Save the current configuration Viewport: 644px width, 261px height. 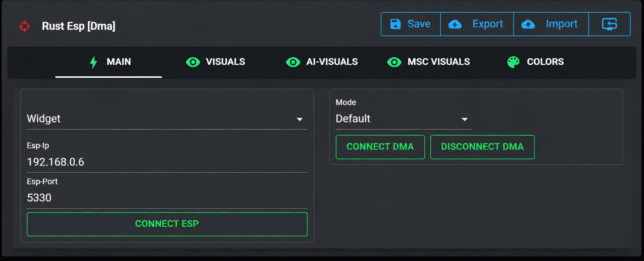pos(411,24)
